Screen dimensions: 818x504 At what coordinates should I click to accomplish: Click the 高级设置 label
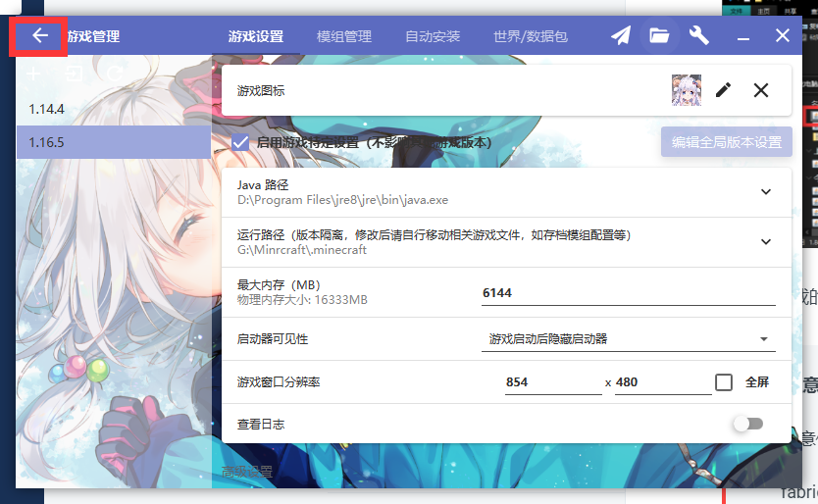click(x=247, y=473)
